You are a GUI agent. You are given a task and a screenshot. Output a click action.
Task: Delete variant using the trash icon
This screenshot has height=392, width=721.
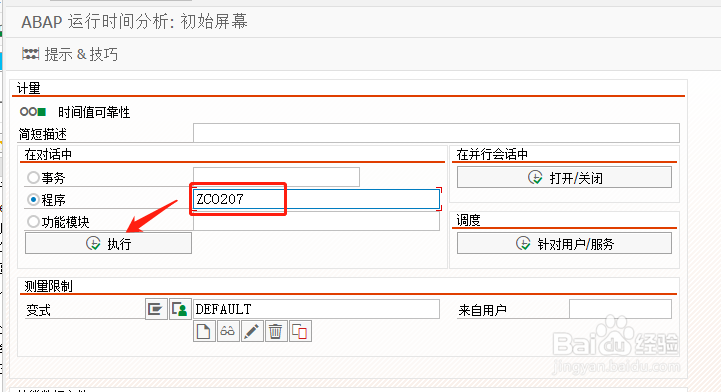pos(276,331)
